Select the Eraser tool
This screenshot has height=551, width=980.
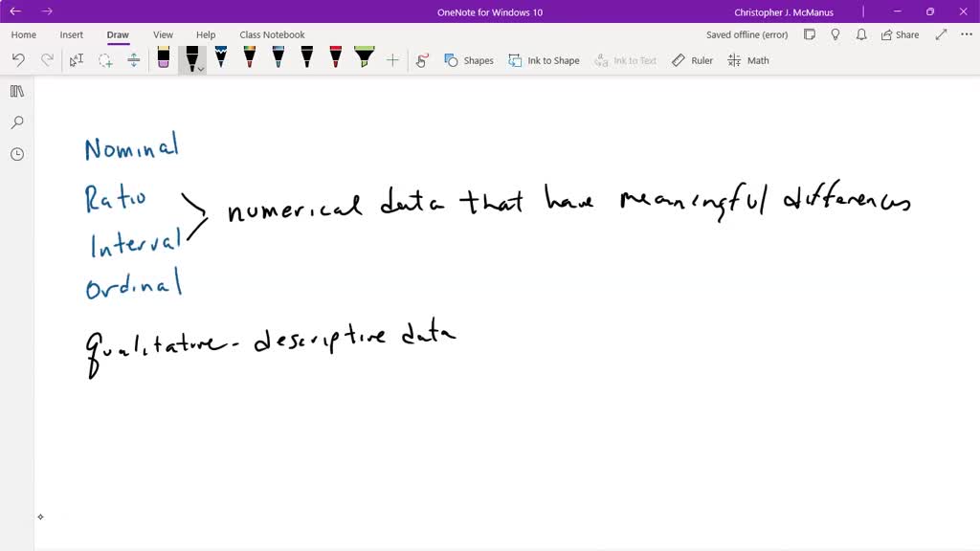tap(163, 59)
